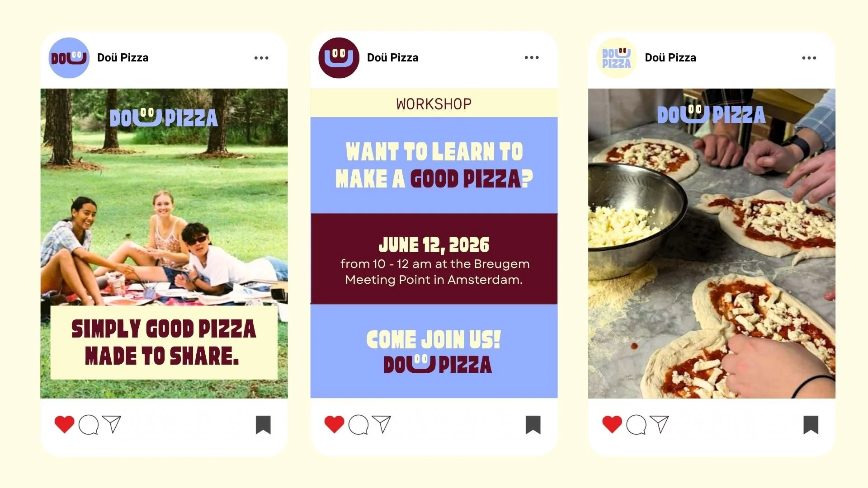The height and width of the screenshot is (488, 868).
Task: Click the Doü Pizza name above pizza-making photo
Action: [670, 58]
